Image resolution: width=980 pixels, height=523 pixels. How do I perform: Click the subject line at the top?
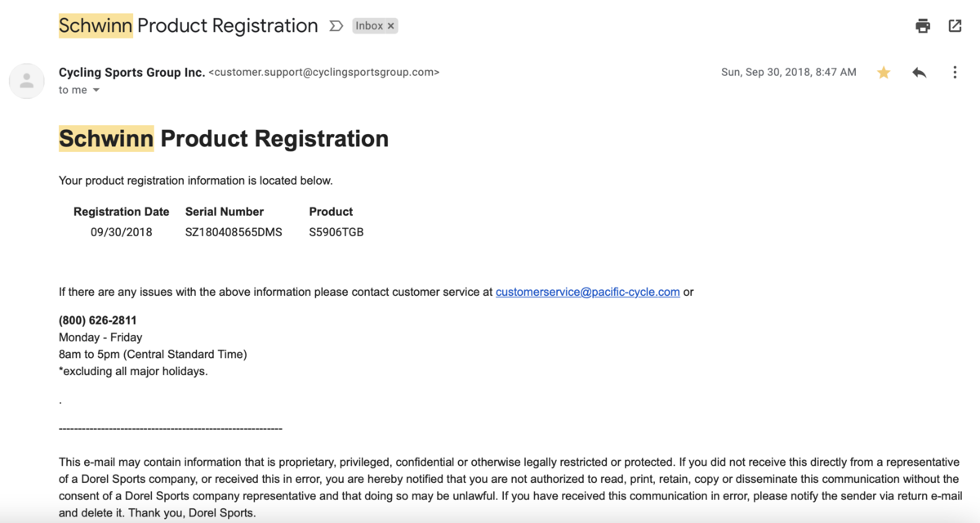[x=188, y=25]
